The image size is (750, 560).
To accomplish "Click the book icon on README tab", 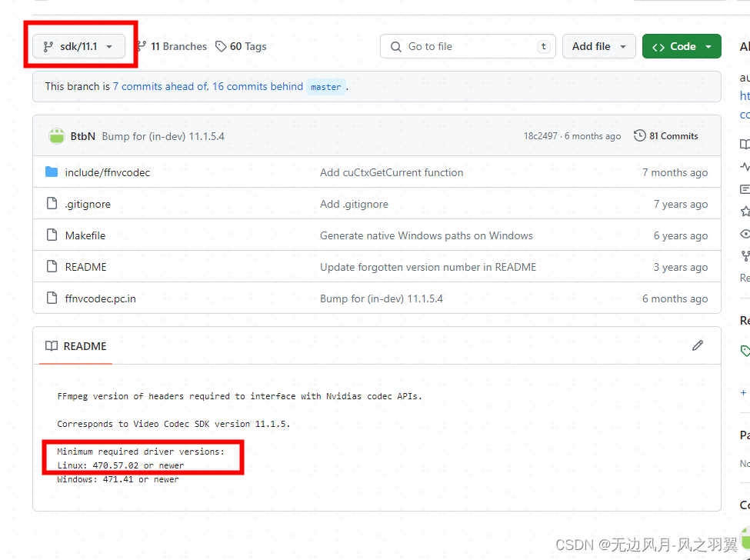I will [x=52, y=345].
